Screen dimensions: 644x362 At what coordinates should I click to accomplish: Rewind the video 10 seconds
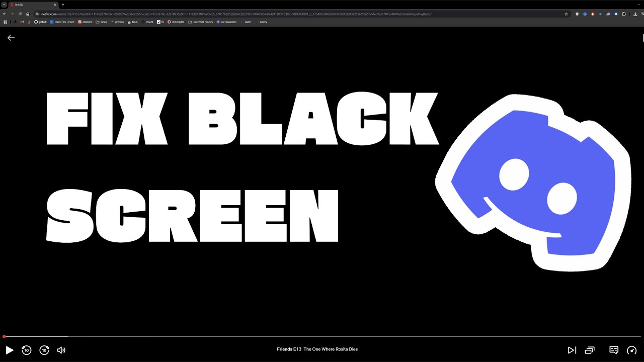(x=27, y=350)
